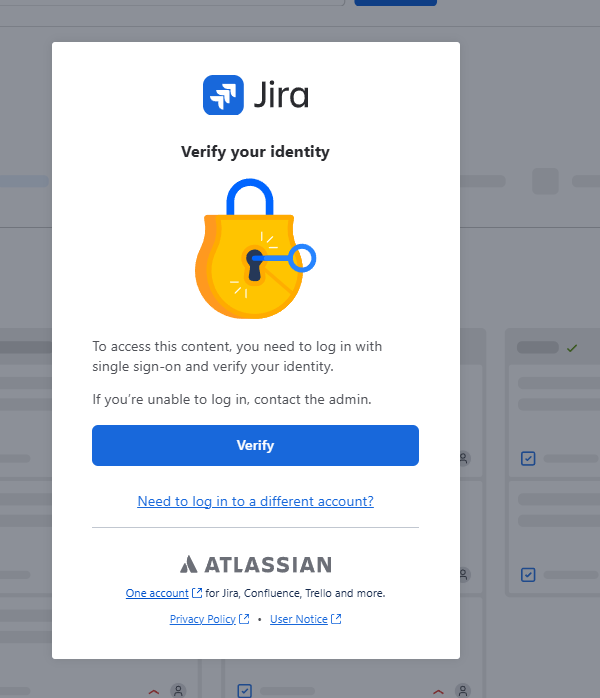Click the blue Jira logo icon
The image size is (600, 698).
point(223,95)
